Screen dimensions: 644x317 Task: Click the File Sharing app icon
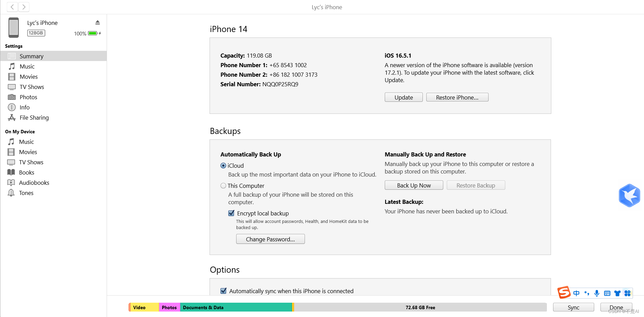tap(12, 118)
